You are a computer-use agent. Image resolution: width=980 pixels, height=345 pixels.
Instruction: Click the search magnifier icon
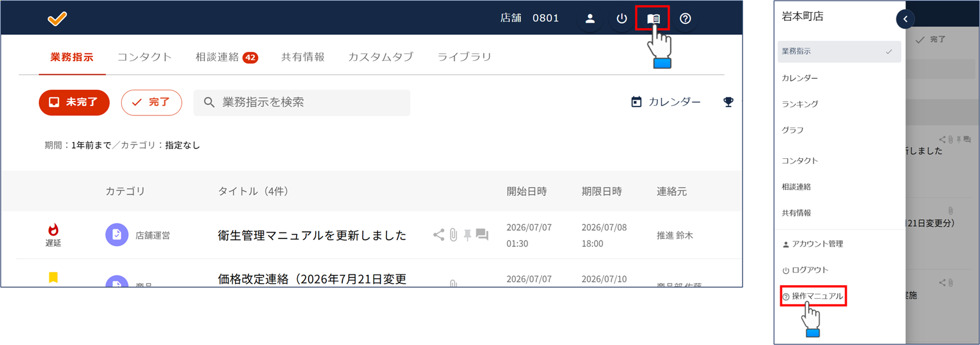click(x=209, y=103)
